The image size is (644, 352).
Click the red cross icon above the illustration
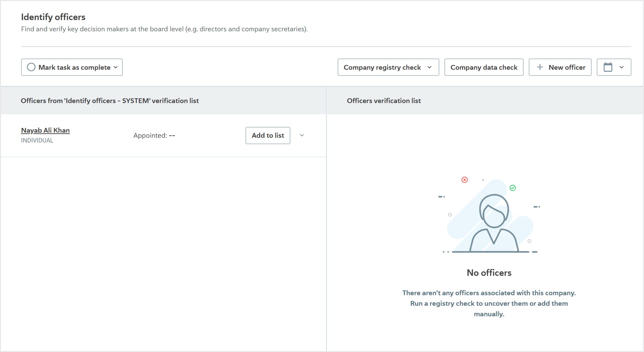pyautogui.click(x=464, y=180)
